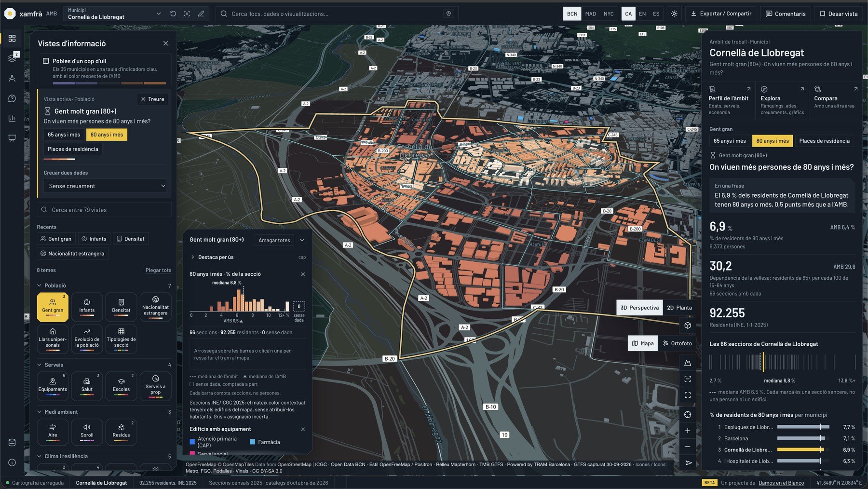868x489 pixels.
Task: Click the zoom in plus map control
Action: point(688,431)
